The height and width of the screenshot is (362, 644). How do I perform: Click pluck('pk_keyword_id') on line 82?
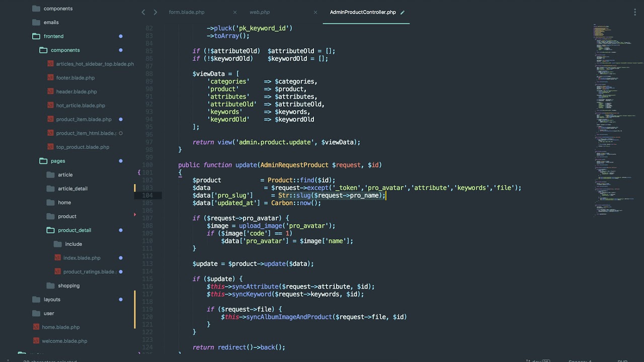[253, 28]
